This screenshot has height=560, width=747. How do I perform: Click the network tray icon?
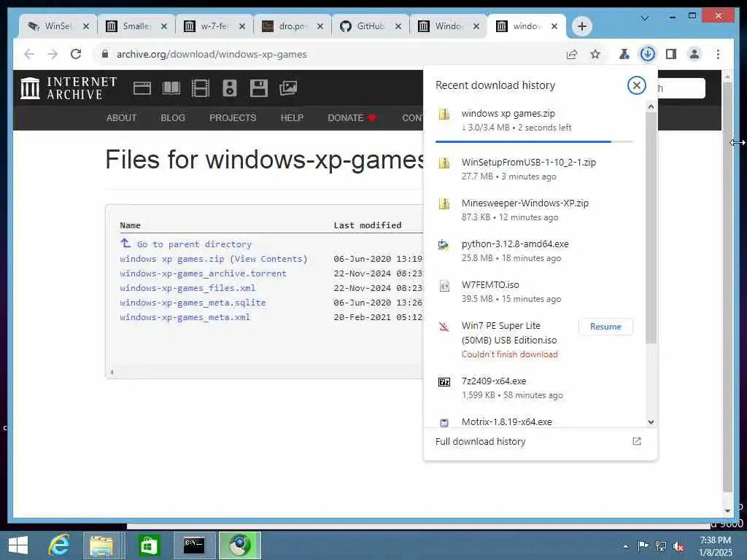point(660,546)
